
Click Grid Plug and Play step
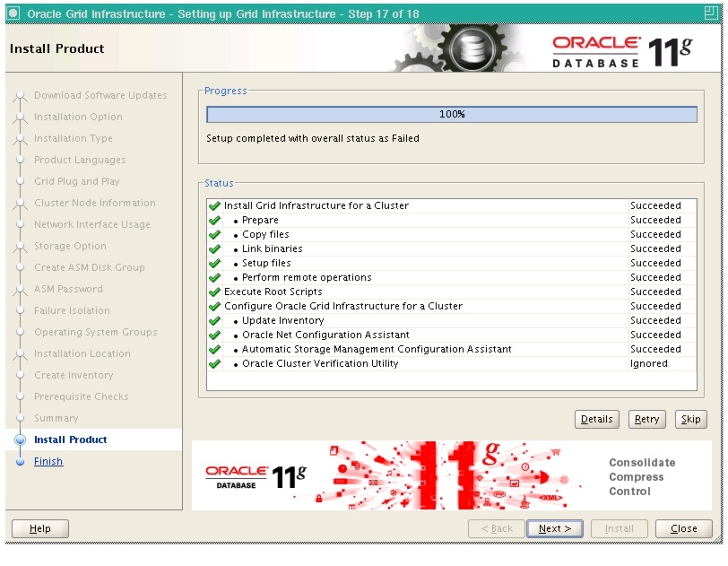76,181
